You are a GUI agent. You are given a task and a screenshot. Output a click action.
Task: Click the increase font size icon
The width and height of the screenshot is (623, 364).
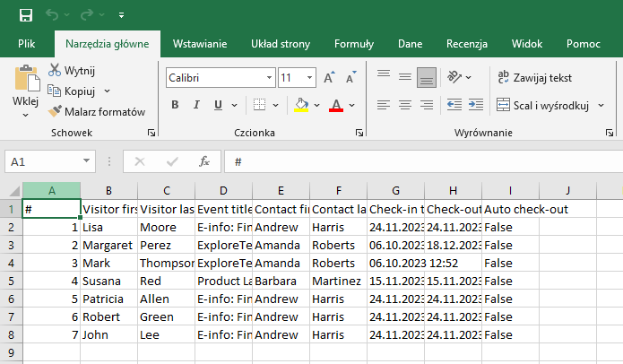[329, 78]
